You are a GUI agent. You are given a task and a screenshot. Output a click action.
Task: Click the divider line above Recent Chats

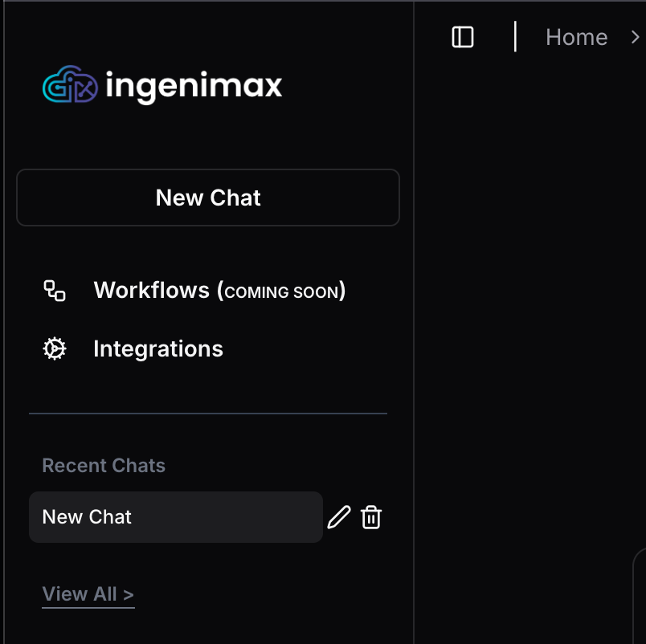[x=208, y=413]
